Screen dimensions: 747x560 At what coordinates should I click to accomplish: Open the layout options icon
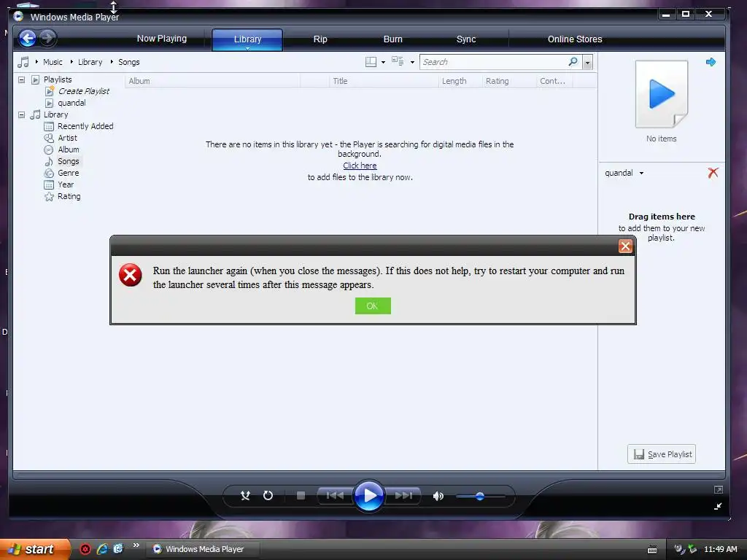pos(371,62)
